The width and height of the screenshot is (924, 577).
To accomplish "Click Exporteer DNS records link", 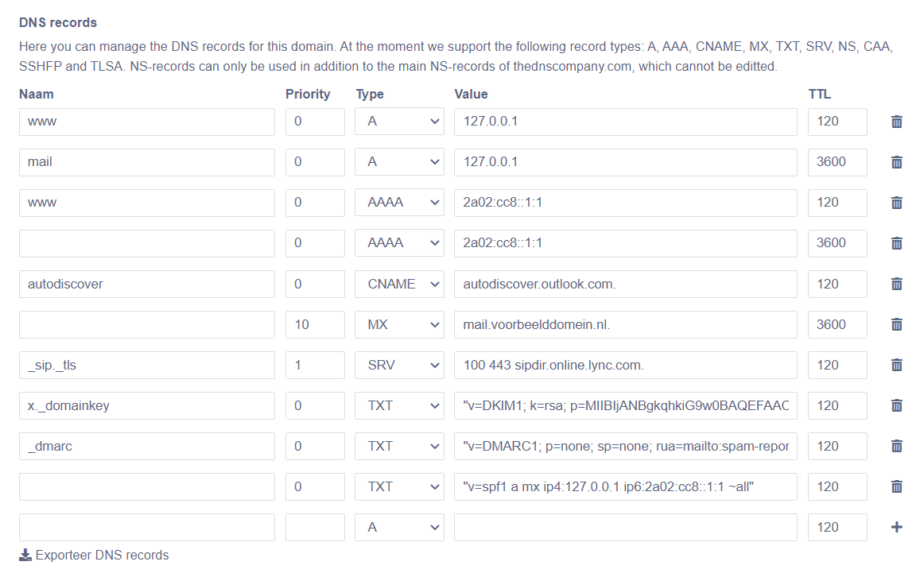I will point(94,556).
